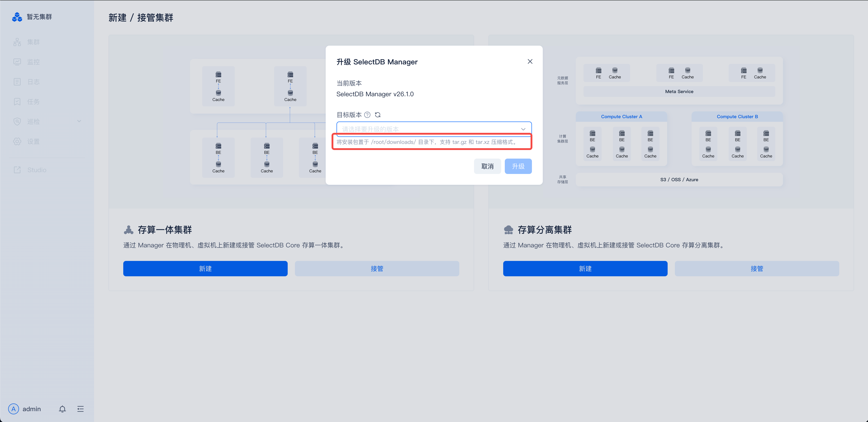Screen dimensions: 868x422
Task: Click the 暂无集群 header text
Action: click(39, 17)
